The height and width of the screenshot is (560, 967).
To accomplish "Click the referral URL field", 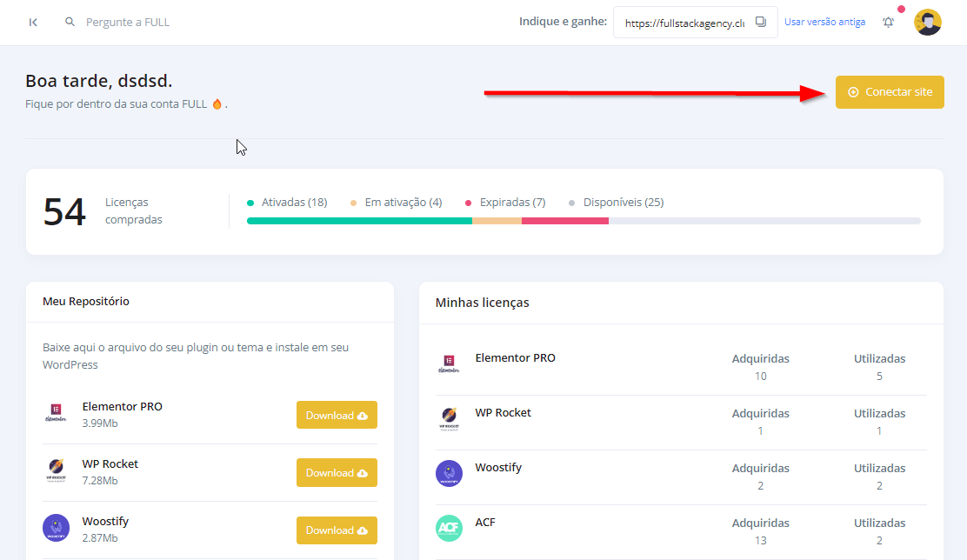I will pos(684,23).
